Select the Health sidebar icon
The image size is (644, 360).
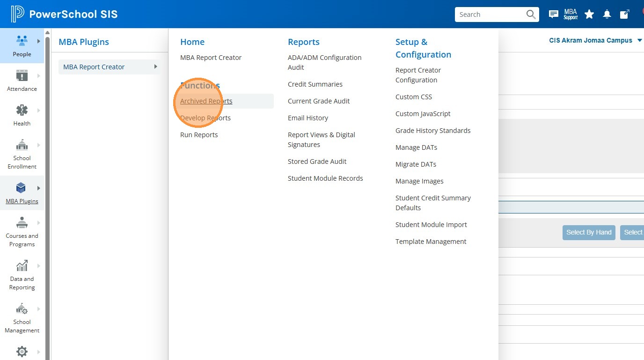22,110
